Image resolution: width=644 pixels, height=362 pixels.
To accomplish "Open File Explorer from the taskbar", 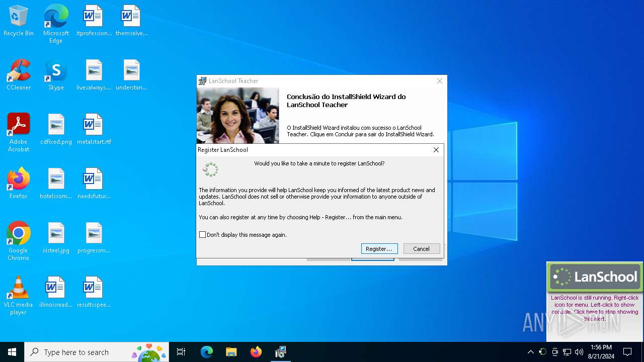I will tap(231, 352).
